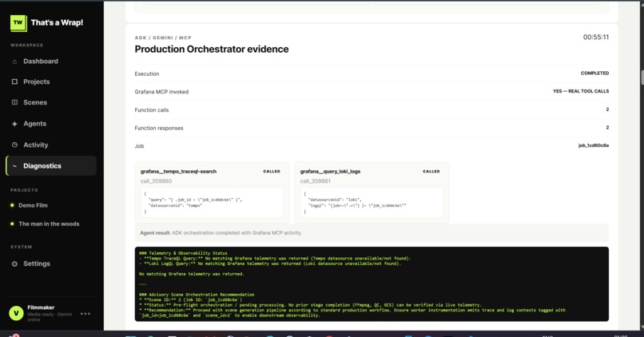Click the Function responses row label

(159, 128)
